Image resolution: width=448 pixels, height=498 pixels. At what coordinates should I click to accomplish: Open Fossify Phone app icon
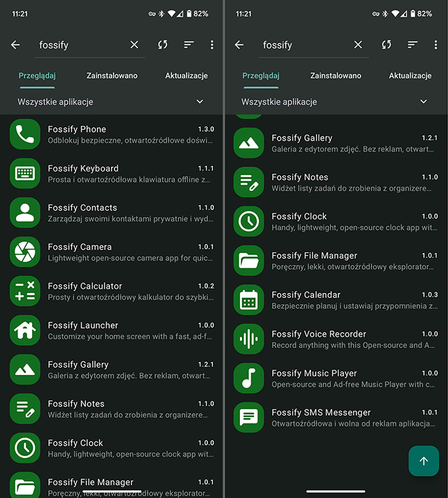pos(25,134)
